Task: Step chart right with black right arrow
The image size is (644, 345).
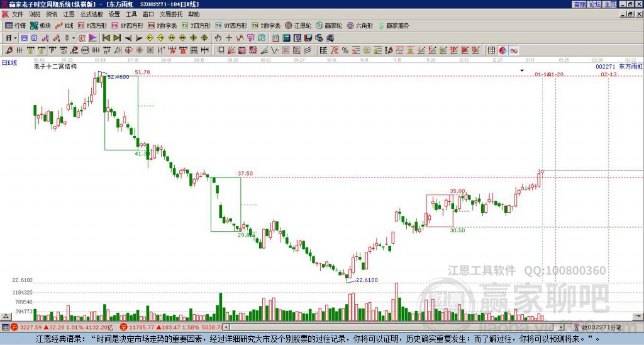Action: click(139, 38)
